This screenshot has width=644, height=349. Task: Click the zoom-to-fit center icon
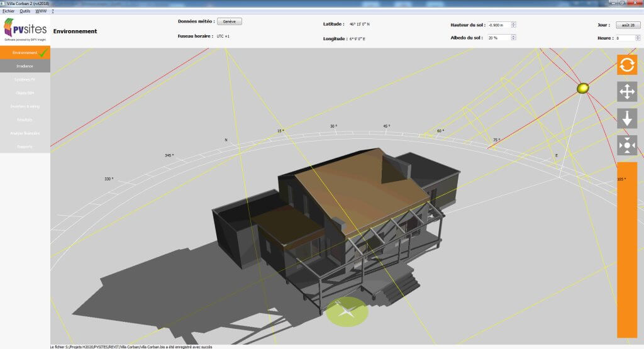627,145
